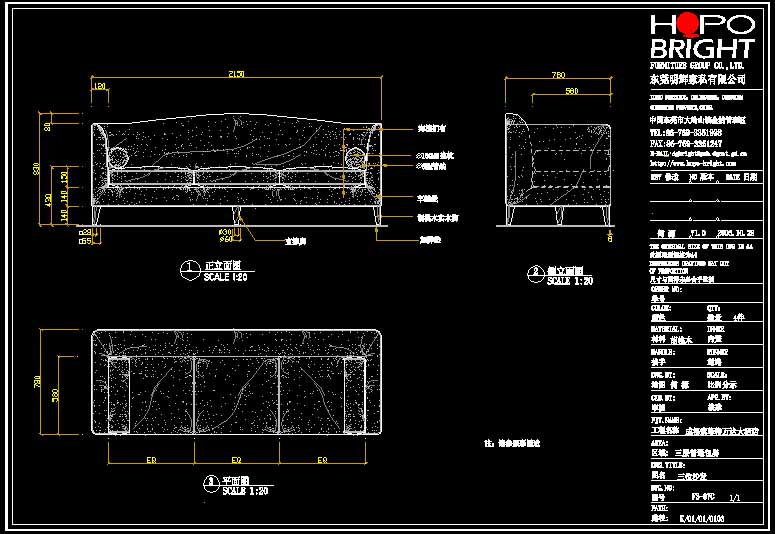Click the circled number 3 view marker
This screenshot has width=775, height=534.
pos(212,484)
